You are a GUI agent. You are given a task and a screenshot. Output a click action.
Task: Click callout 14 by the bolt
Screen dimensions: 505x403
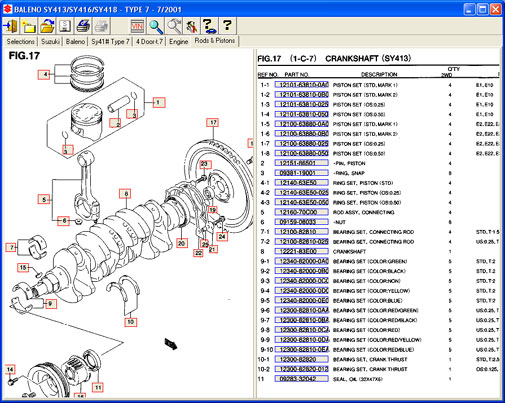point(10,370)
